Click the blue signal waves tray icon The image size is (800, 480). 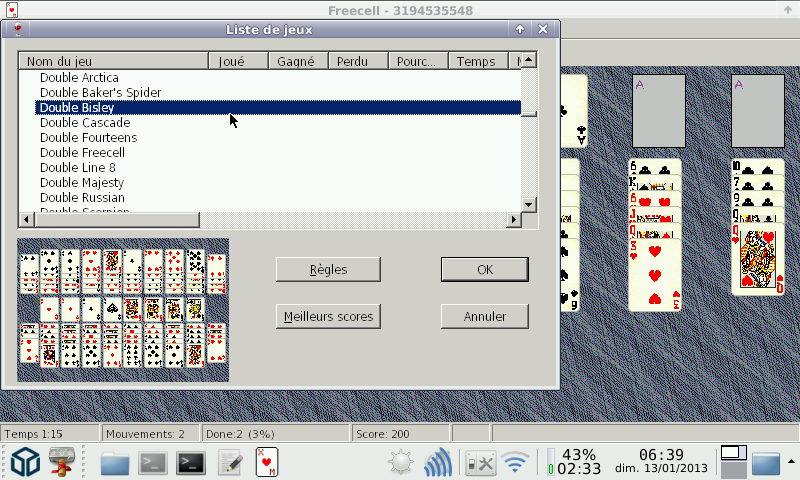[437, 463]
